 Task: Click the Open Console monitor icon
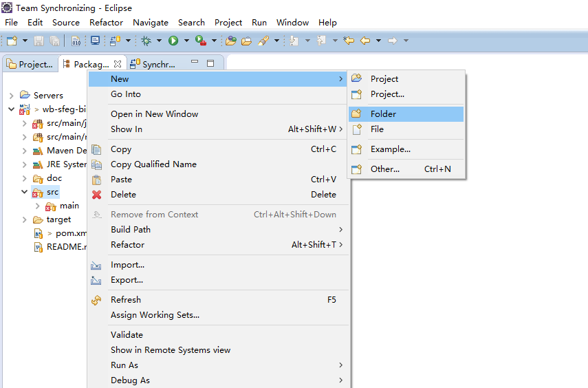point(95,41)
